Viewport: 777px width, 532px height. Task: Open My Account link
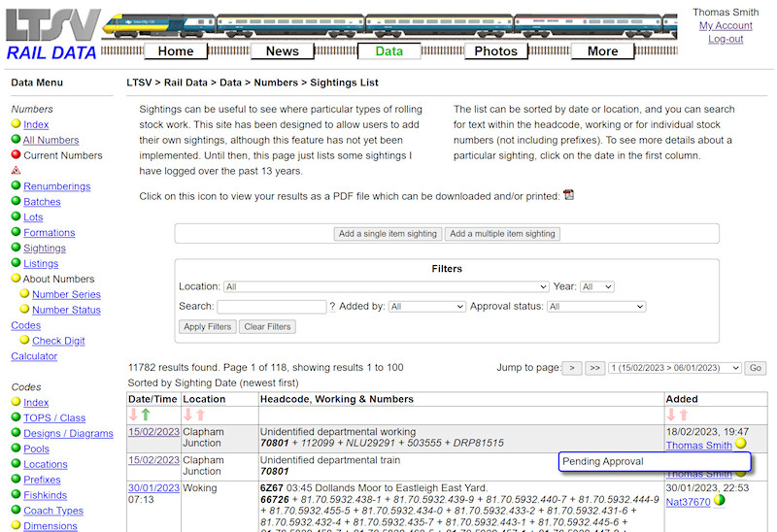point(726,26)
